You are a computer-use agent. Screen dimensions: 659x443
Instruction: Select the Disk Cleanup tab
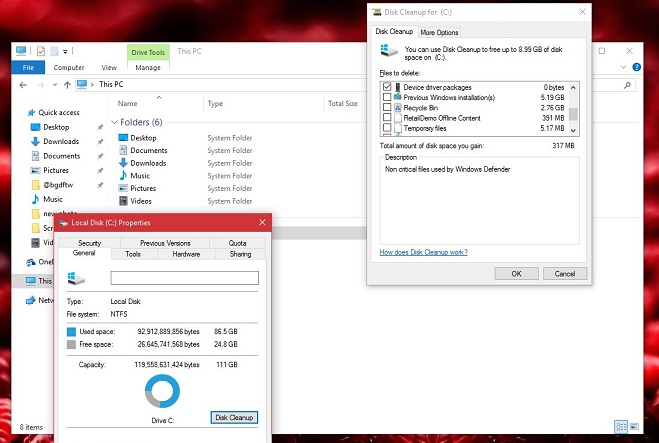[394, 31]
